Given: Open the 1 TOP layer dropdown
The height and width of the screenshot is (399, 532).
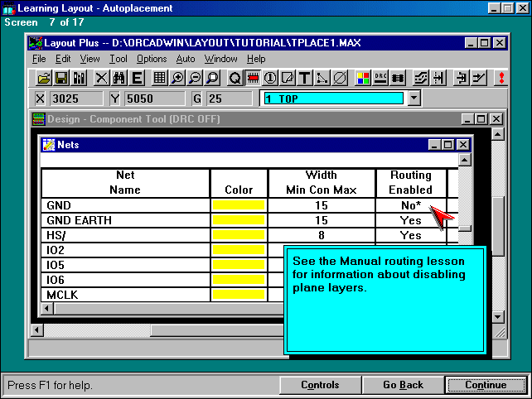Looking at the screenshot, I should click(x=414, y=99).
